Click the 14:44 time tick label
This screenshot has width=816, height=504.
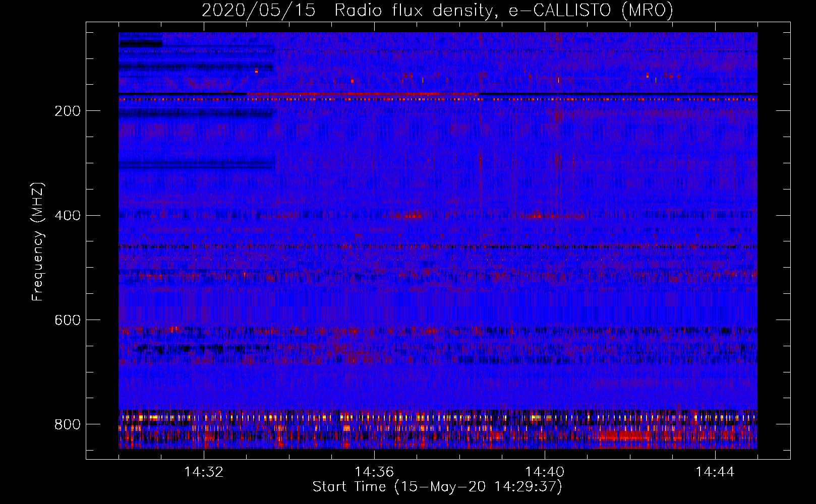coord(715,472)
